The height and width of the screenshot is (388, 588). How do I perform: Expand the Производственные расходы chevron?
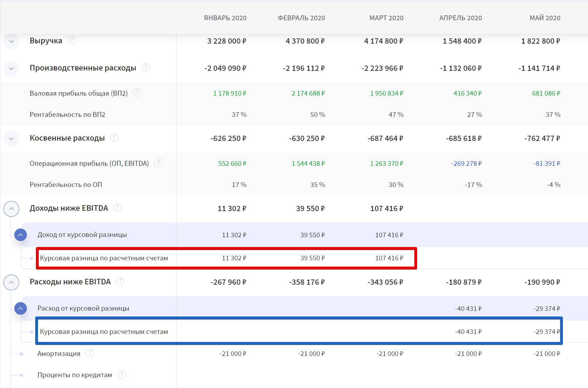point(11,68)
